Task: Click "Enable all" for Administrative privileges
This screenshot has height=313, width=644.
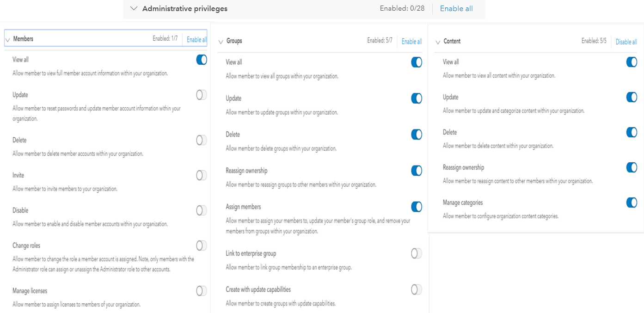Action: click(x=456, y=8)
